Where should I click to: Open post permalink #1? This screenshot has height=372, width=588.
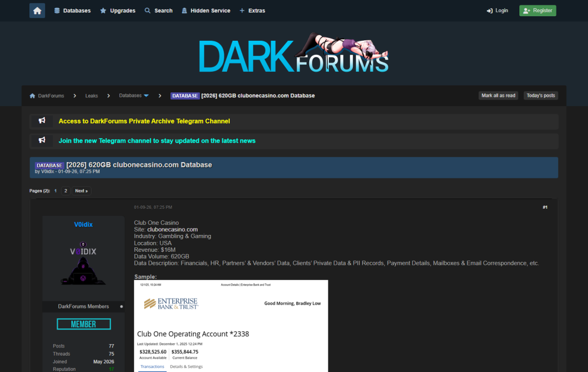click(x=545, y=207)
